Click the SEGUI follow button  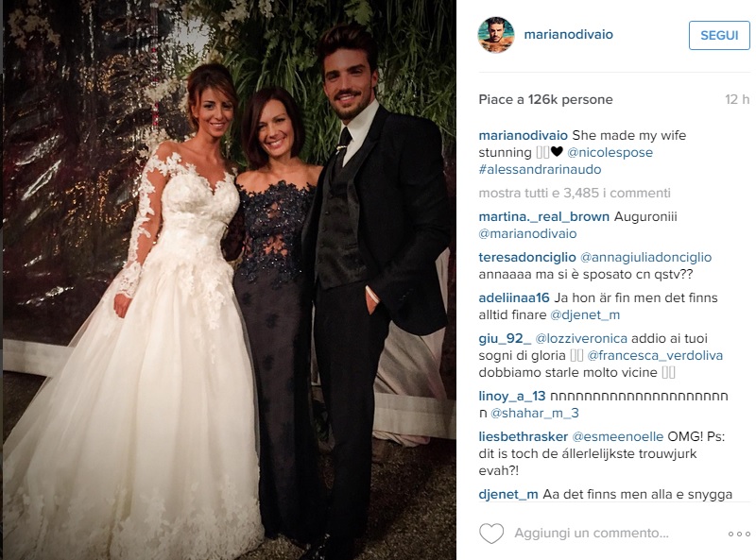tap(719, 35)
